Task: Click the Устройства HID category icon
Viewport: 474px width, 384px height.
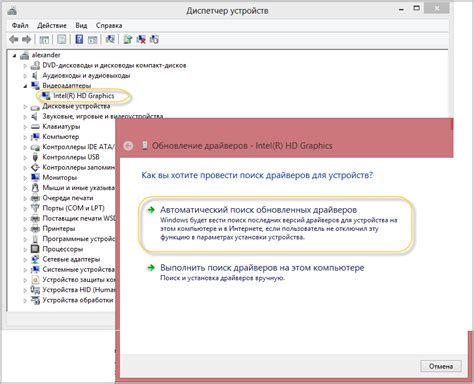Action: pyautogui.click(x=35, y=290)
